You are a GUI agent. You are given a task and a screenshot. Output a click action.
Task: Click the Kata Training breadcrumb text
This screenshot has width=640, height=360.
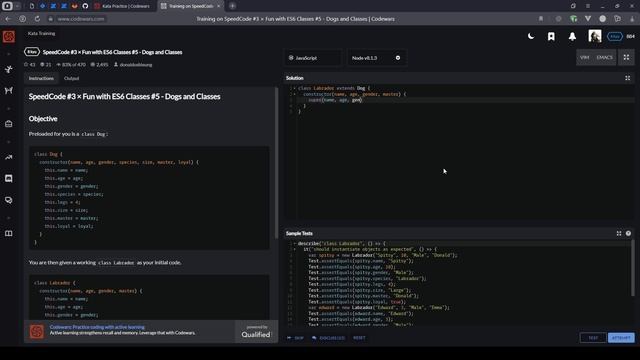[x=41, y=33]
